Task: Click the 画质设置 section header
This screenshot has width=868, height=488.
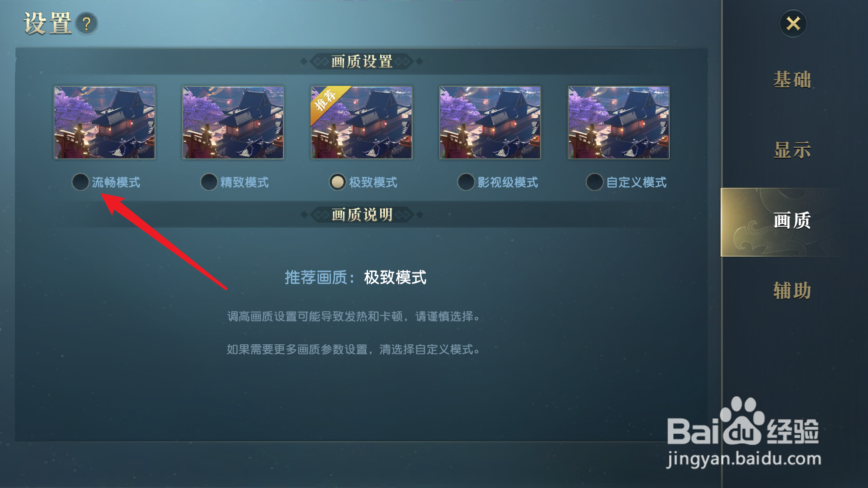Action: tap(362, 61)
